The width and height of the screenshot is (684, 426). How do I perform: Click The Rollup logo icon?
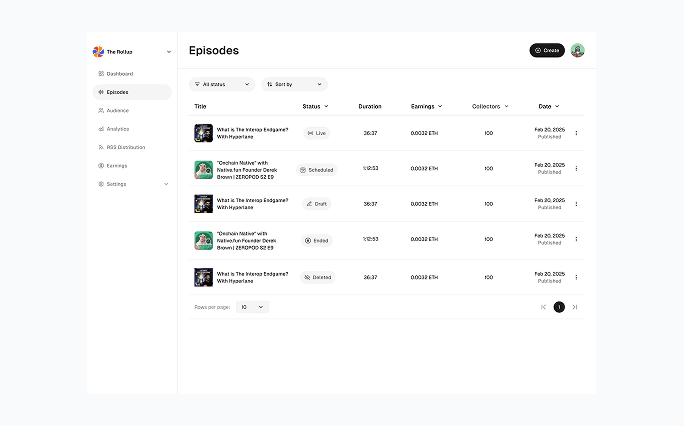pos(98,51)
